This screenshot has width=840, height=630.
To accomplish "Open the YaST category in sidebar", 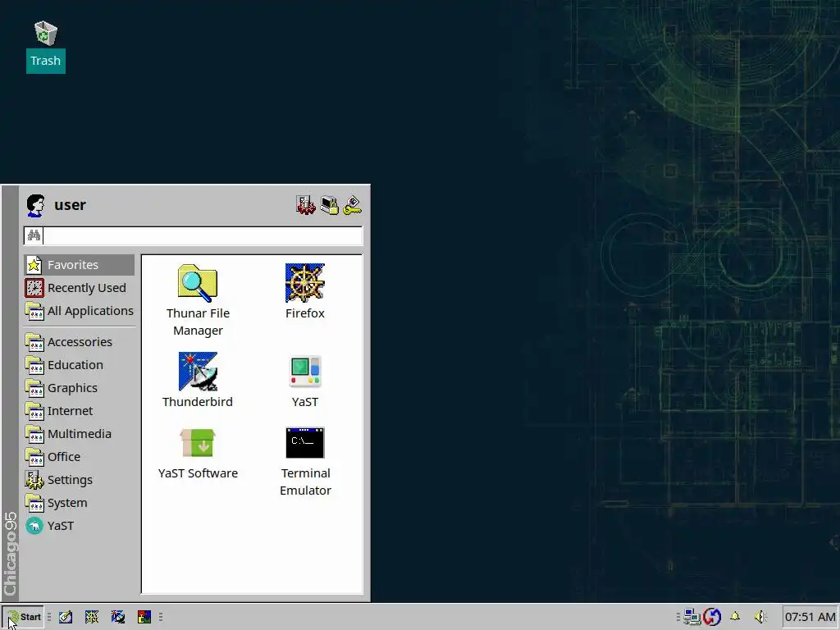I will point(79,526).
